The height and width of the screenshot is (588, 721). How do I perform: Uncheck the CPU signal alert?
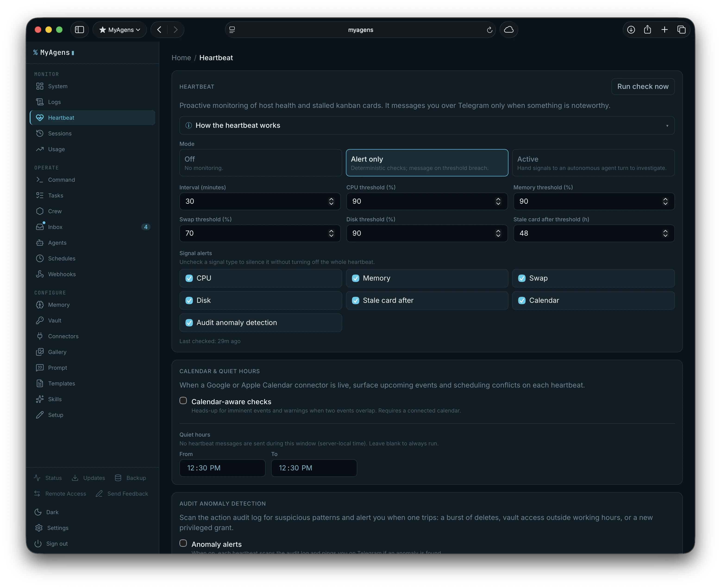click(189, 278)
